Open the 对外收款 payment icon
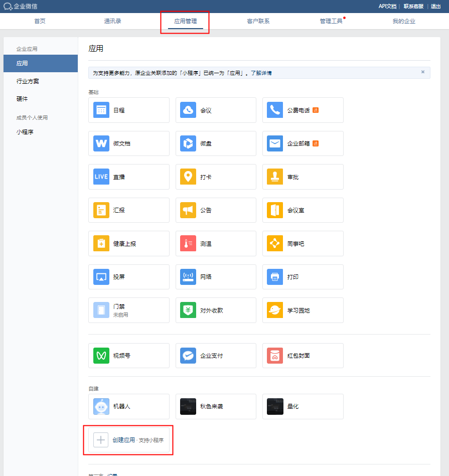Viewport: 449px width, 476px height. [188, 310]
